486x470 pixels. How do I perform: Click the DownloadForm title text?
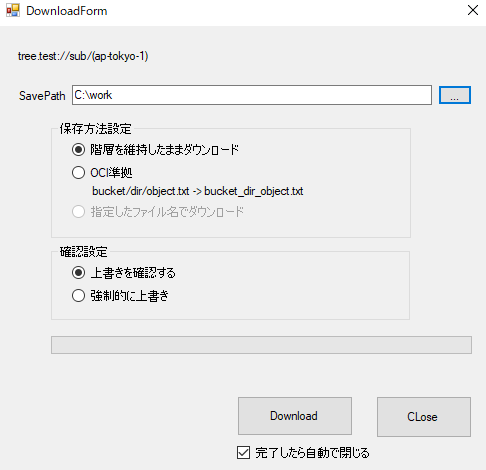[x=67, y=11]
